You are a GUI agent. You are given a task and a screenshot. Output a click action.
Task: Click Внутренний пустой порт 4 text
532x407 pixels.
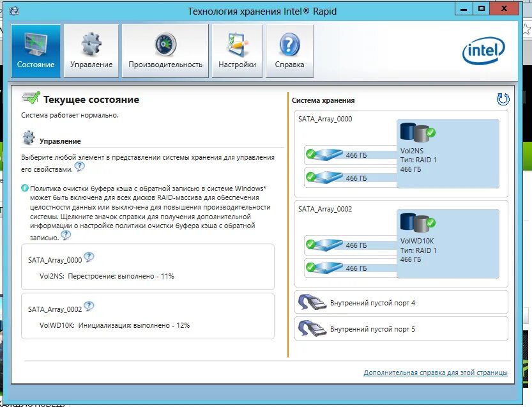[x=372, y=303]
